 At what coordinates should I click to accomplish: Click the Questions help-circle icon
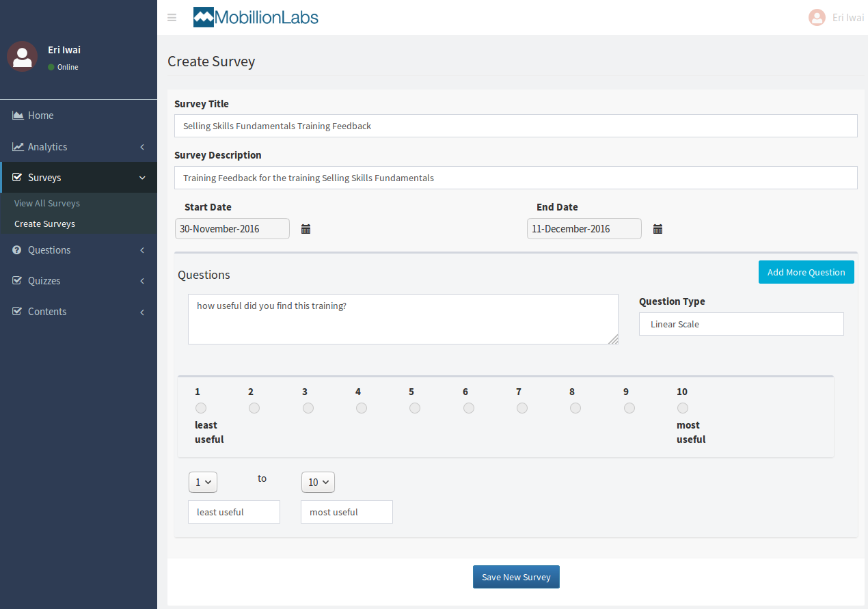(x=17, y=250)
